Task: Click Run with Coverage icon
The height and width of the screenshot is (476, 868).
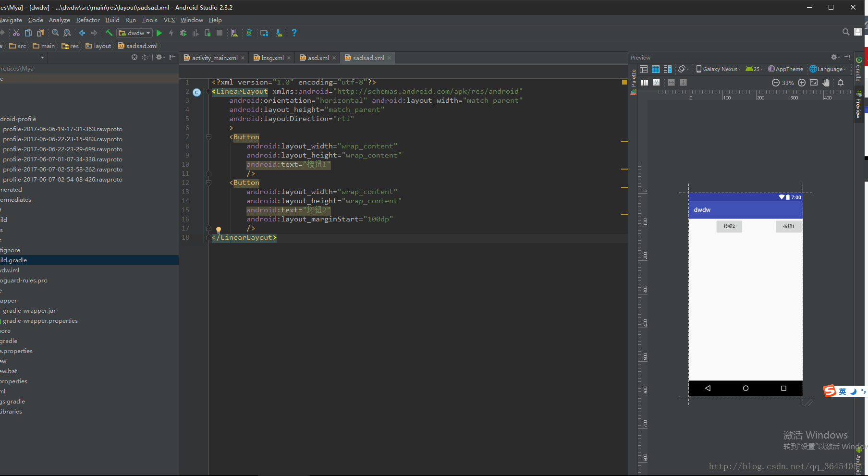Action: tap(196, 33)
